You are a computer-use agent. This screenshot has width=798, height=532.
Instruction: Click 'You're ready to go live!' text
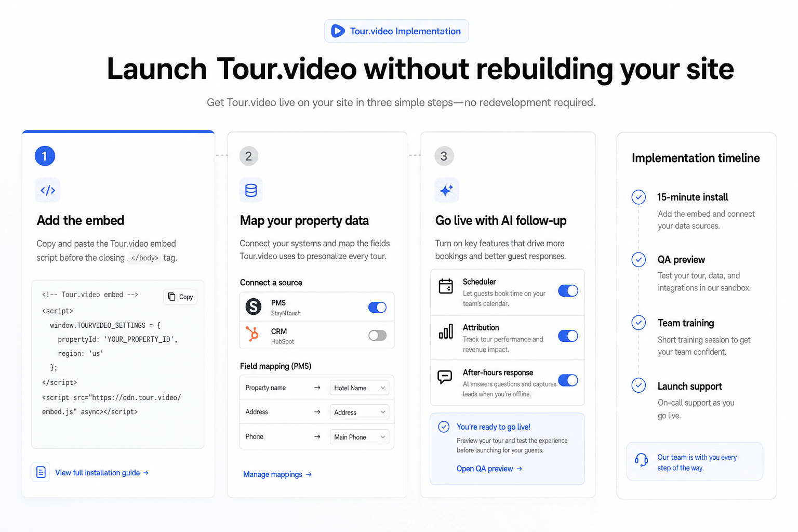coord(494,427)
